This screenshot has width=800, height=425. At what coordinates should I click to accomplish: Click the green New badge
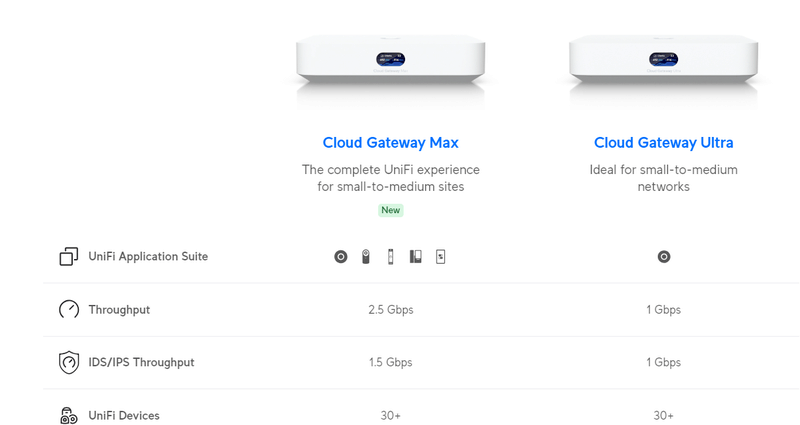(391, 210)
